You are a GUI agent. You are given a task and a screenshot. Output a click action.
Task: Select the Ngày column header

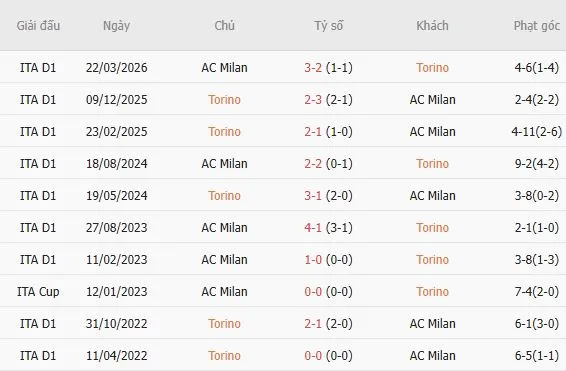coord(116,26)
